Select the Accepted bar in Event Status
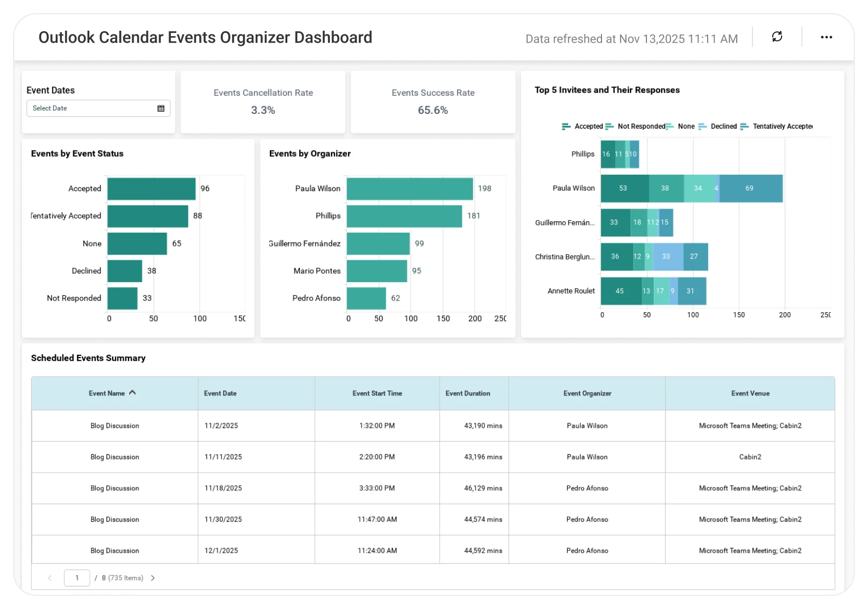The height and width of the screenshot is (609, 868). 152,189
